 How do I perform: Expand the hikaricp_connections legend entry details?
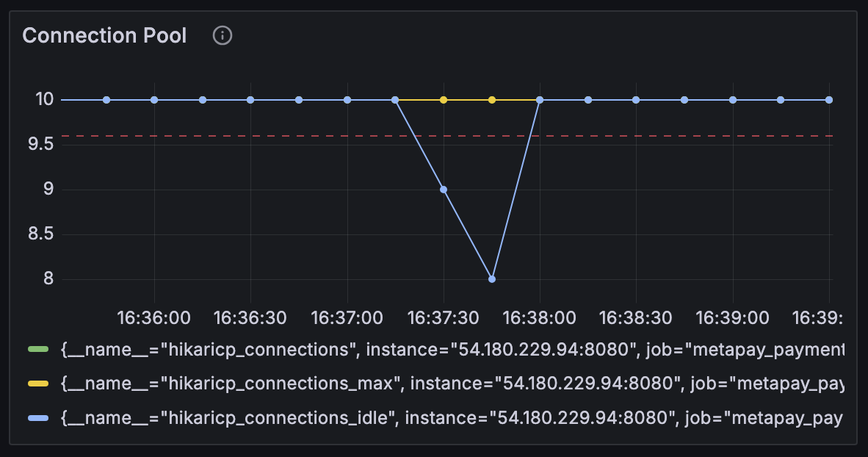294,350
